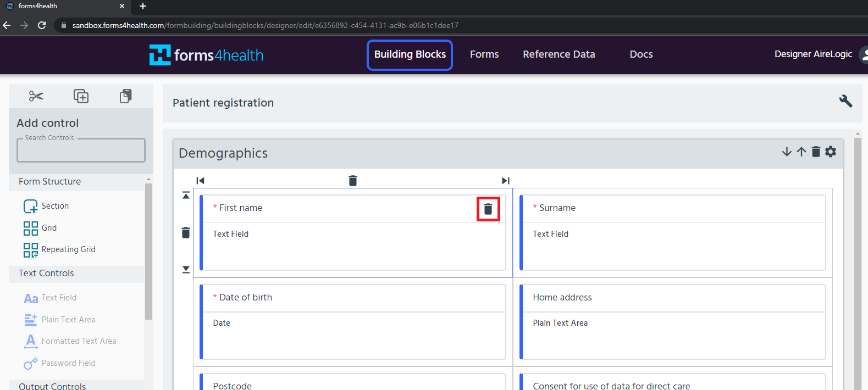Click the copy icon beside the scissors

(x=81, y=97)
